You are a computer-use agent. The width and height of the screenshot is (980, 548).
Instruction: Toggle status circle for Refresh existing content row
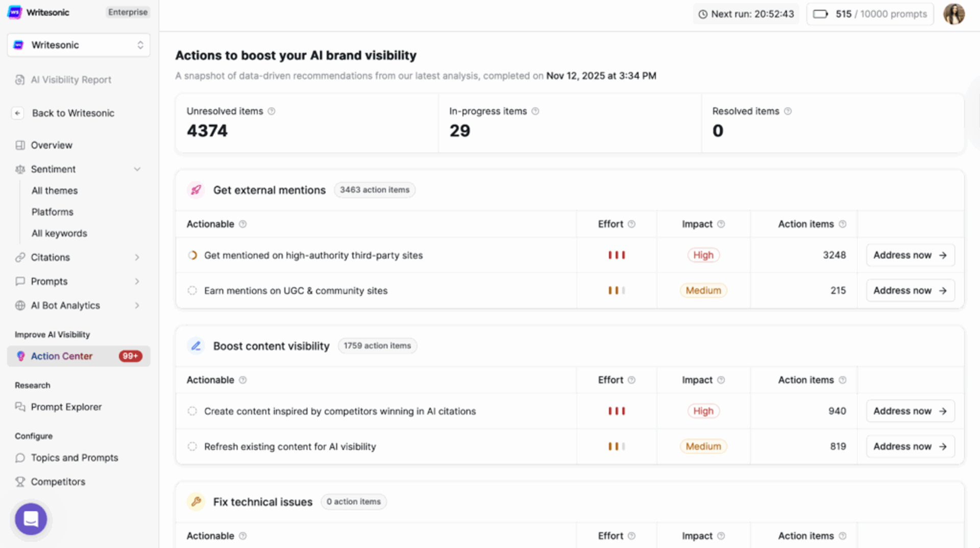192,446
